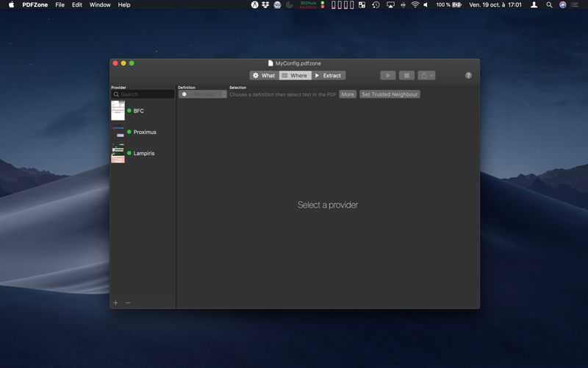Open the File menu
The height and width of the screenshot is (368, 588).
click(60, 5)
